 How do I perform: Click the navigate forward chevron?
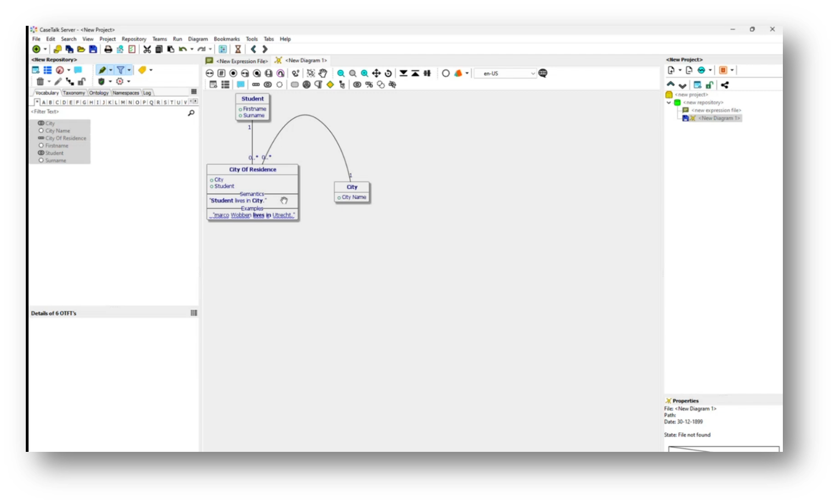[x=265, y=49]
